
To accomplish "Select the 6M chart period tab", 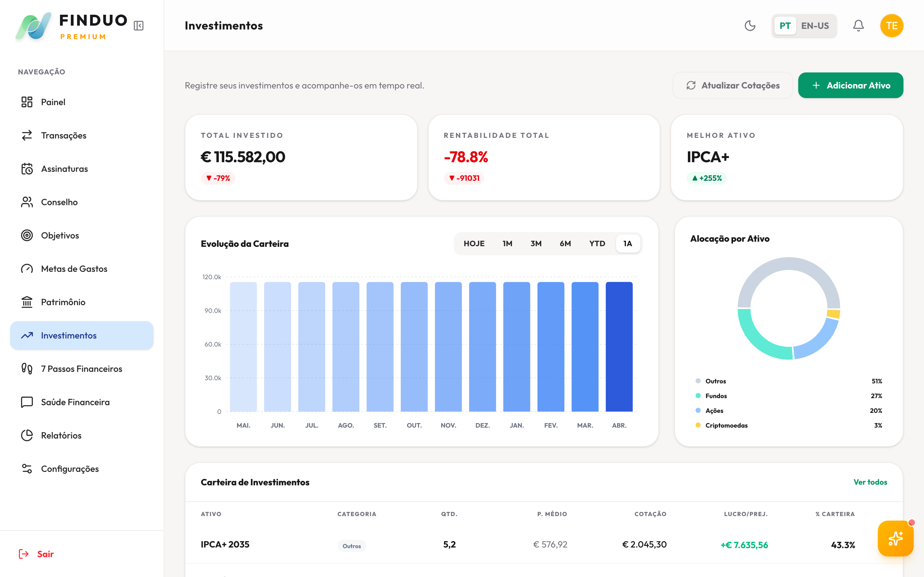I will (565, 244).
